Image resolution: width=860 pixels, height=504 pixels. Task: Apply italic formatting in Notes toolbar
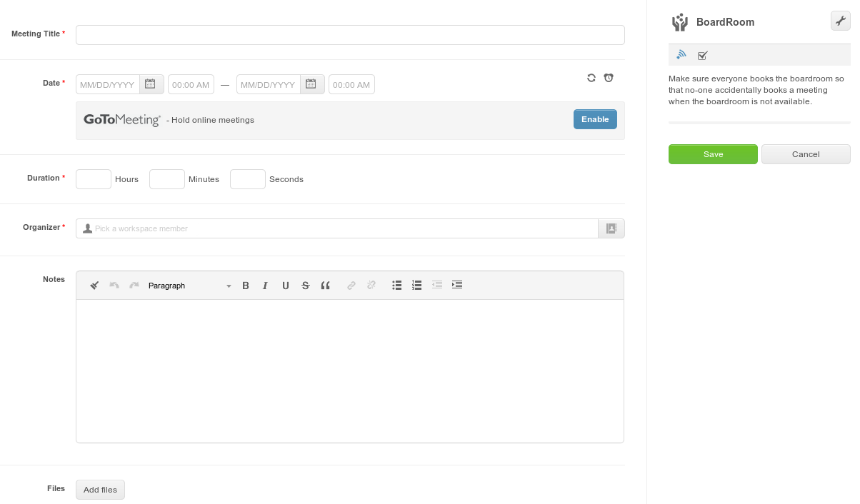click(265, 286)
